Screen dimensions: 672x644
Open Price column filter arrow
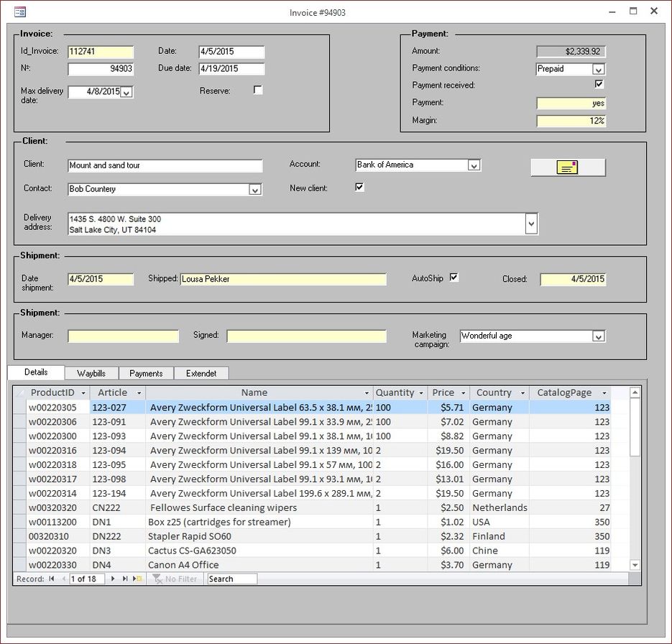(x=463, y=393)
